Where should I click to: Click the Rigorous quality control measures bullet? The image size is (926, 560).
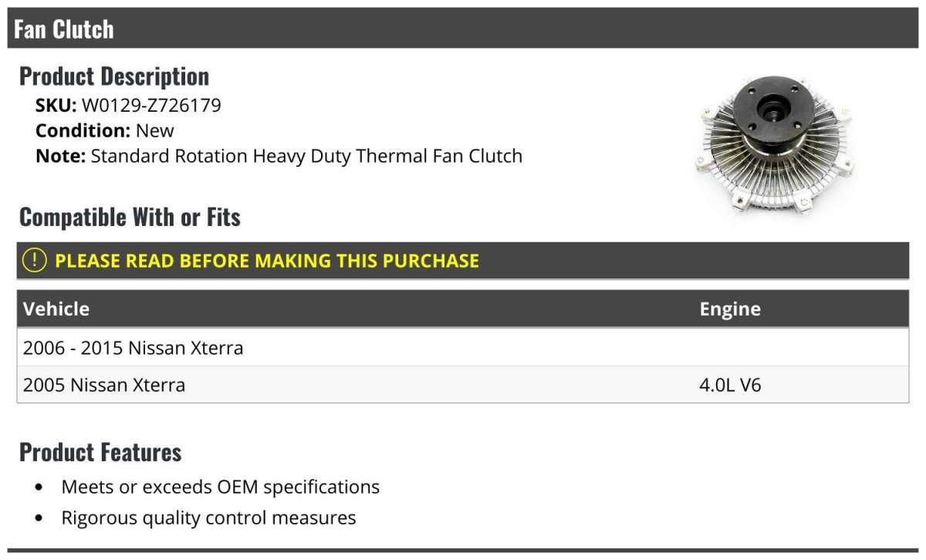(208, 518)
